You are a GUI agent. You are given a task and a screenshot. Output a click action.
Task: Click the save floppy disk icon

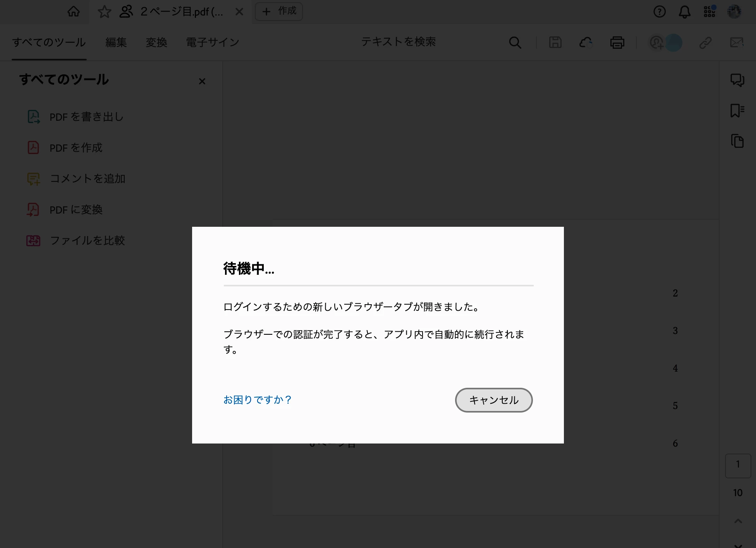click(x=555, y=43)
